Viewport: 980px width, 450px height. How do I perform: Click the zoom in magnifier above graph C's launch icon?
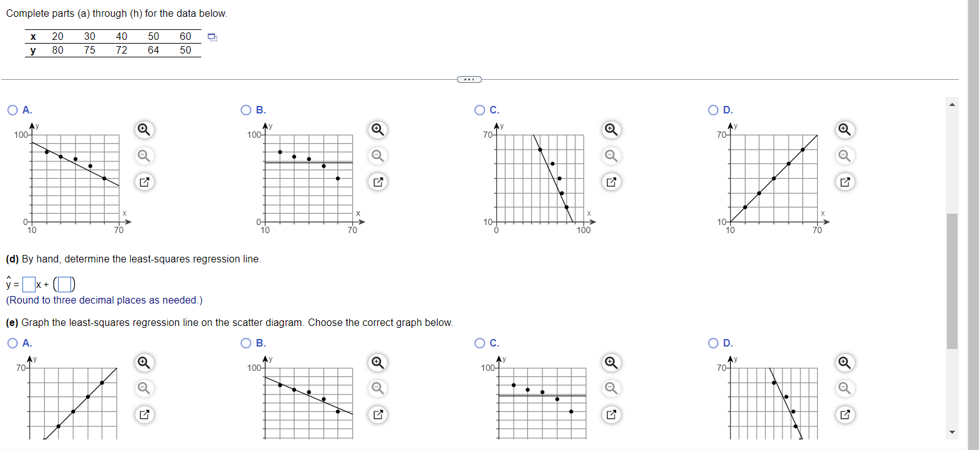pyautogui.click(x=611, y=130)
